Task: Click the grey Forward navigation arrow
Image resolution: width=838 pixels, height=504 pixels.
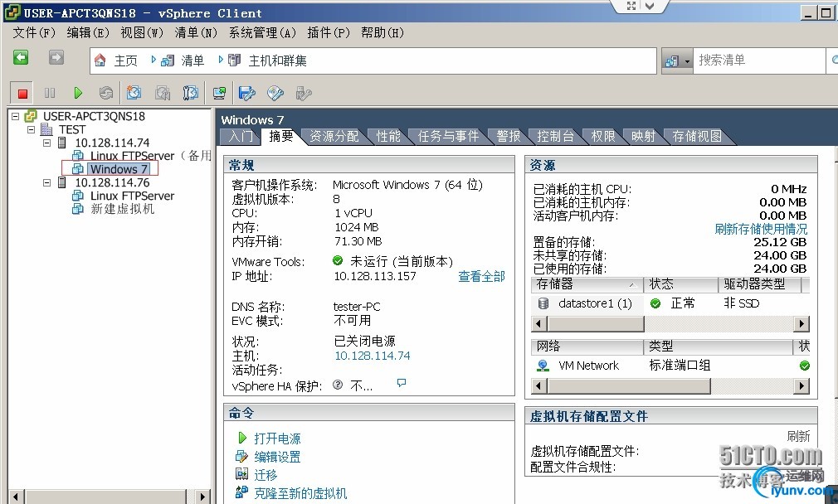Action: (x=56, y=57)
